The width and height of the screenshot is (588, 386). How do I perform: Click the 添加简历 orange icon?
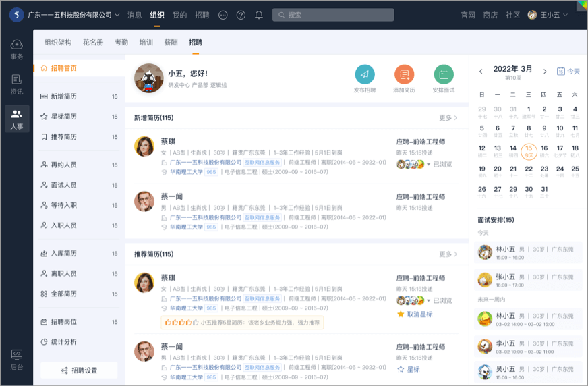click(x=404, y=74)
